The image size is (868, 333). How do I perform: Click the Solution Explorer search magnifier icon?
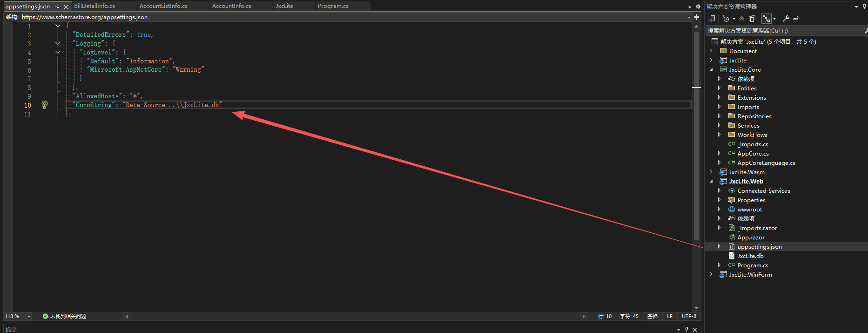coord(866,30)
